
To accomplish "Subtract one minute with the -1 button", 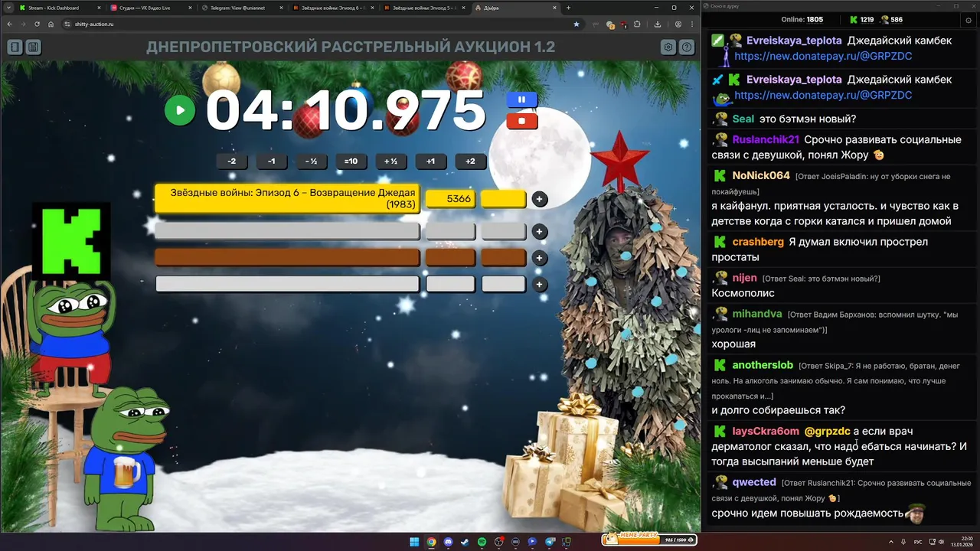I will pyautogui.click(x=272, y=161).
